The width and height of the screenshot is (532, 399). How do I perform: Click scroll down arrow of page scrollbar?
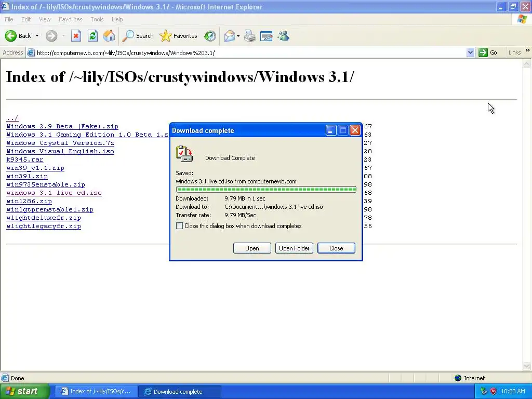[x=527, y=366]
